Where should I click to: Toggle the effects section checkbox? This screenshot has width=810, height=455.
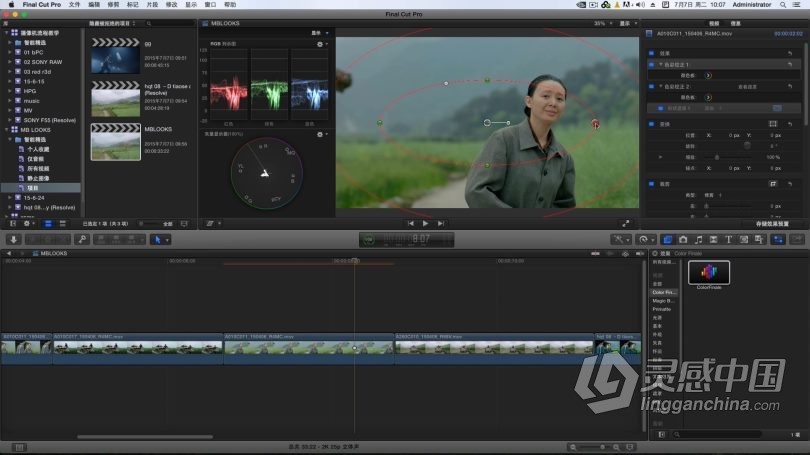pyautogui.click(x=651, y=53)
